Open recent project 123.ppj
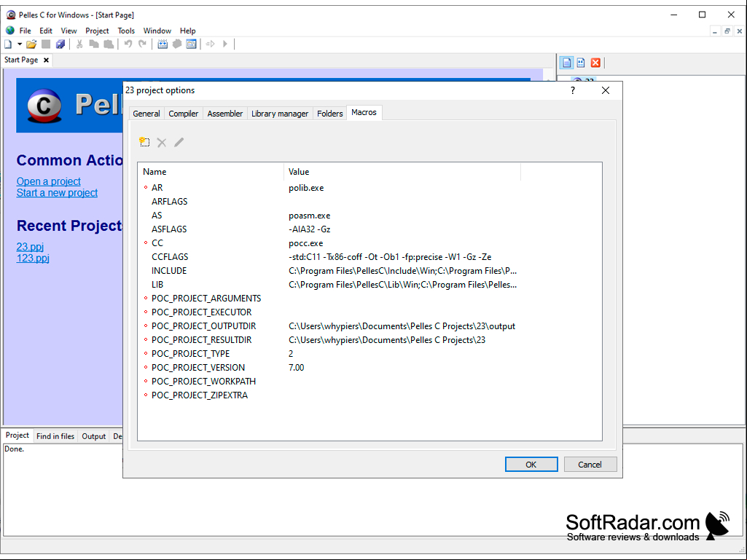This screenshot has height=560, width=747. (33, 258)
